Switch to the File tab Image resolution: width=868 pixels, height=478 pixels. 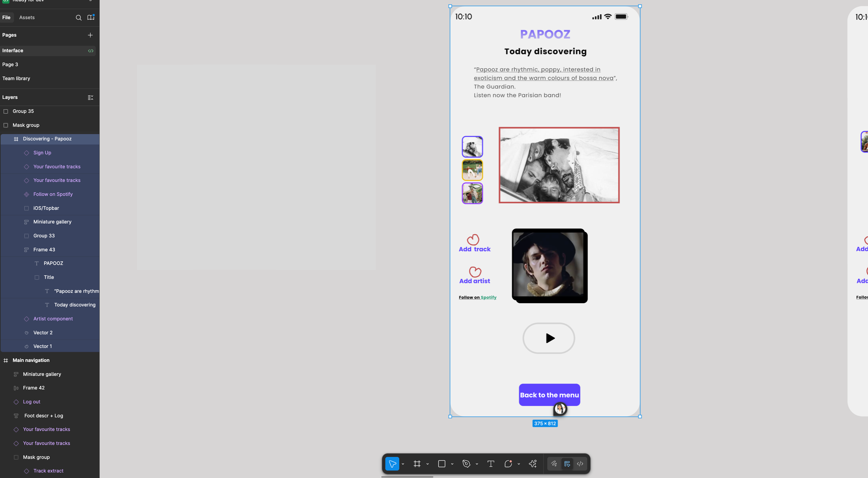pos(6,18)
